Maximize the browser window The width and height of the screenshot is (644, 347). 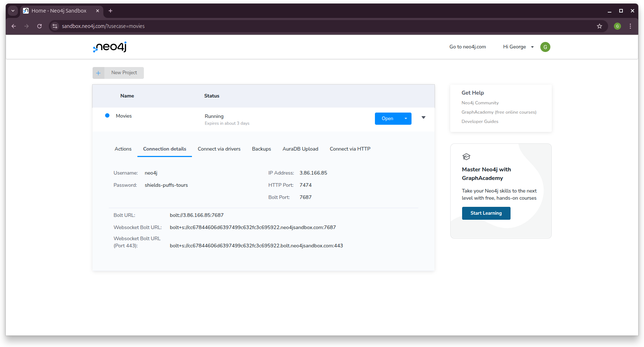[x=621, y=11]
